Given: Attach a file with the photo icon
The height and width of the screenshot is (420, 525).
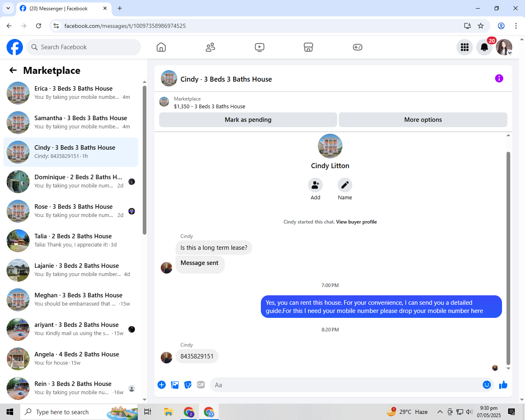Looking at the screenshot, I should click(175, 385).
